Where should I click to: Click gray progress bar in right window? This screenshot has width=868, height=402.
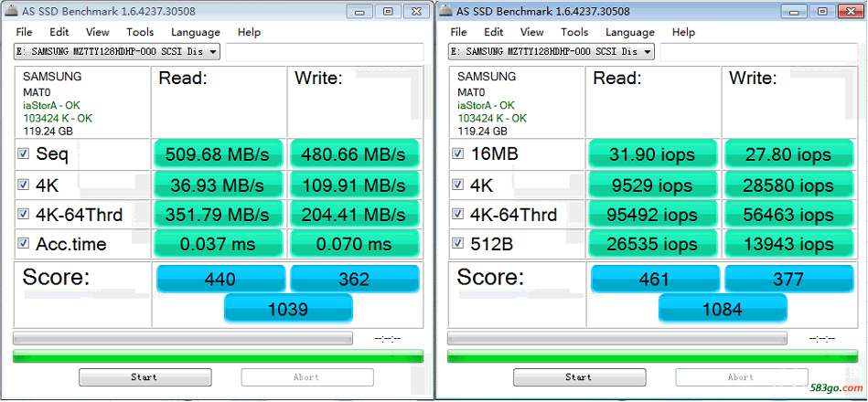tap(617, 338)
